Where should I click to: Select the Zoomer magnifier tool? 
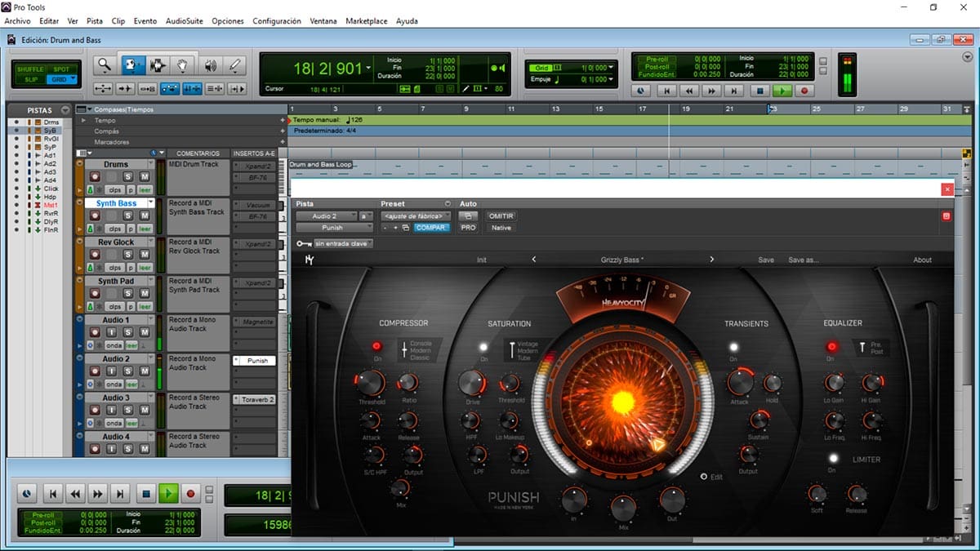105,65
